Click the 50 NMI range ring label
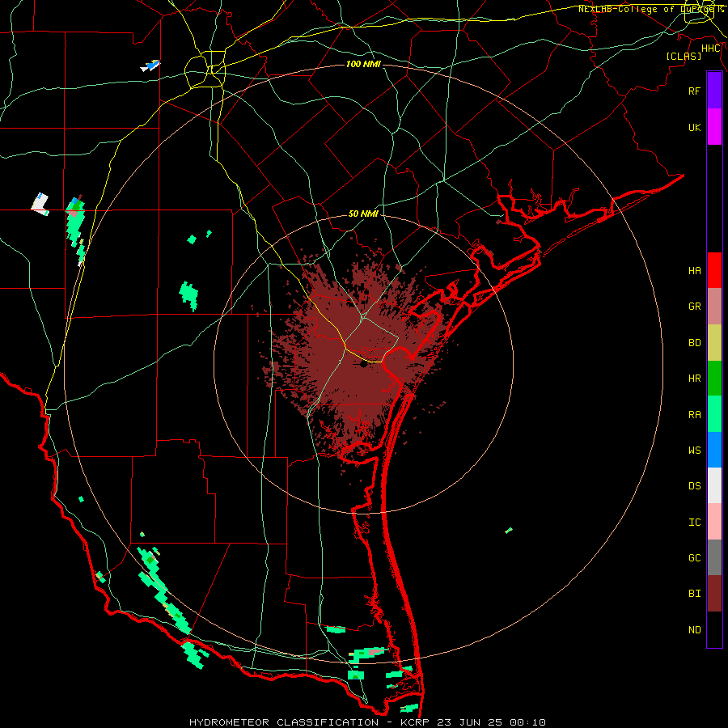 click(x=363, y=214)
